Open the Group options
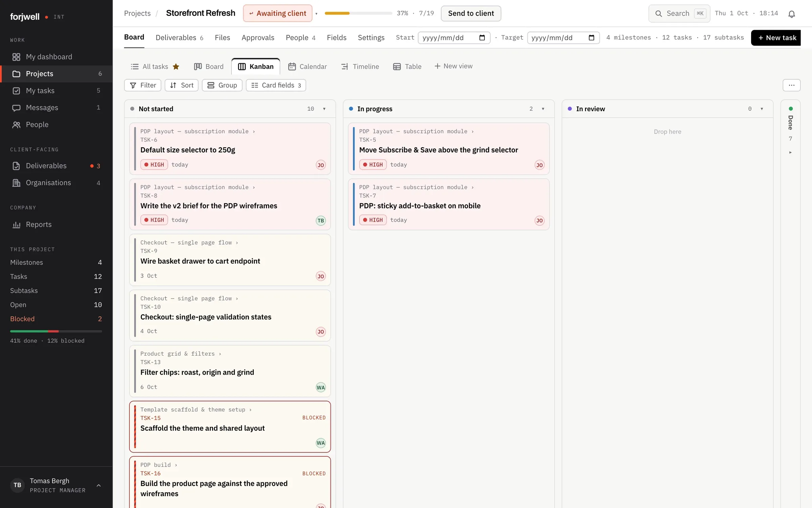This screenshot has height=508, width=812. 222,85
